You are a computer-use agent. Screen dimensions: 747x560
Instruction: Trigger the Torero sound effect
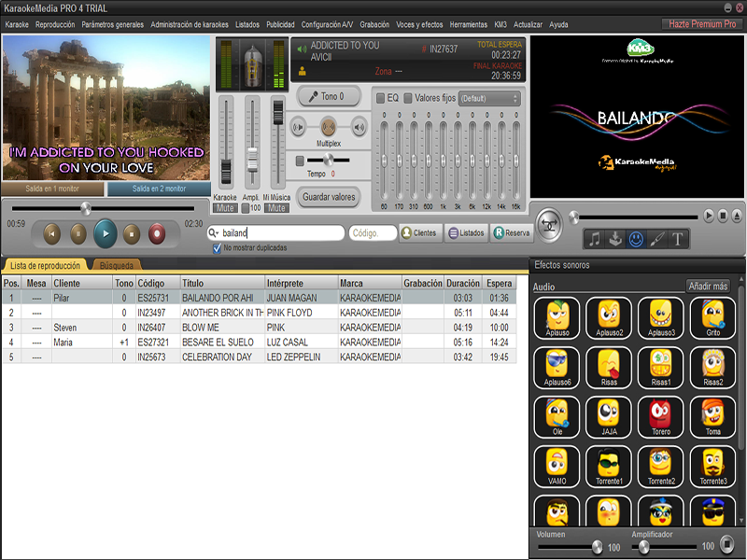pyautogui.click(x=661, y=417)
